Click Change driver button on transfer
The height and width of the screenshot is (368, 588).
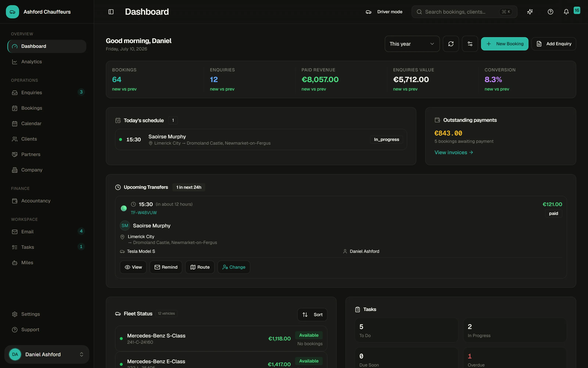[234, 267]
